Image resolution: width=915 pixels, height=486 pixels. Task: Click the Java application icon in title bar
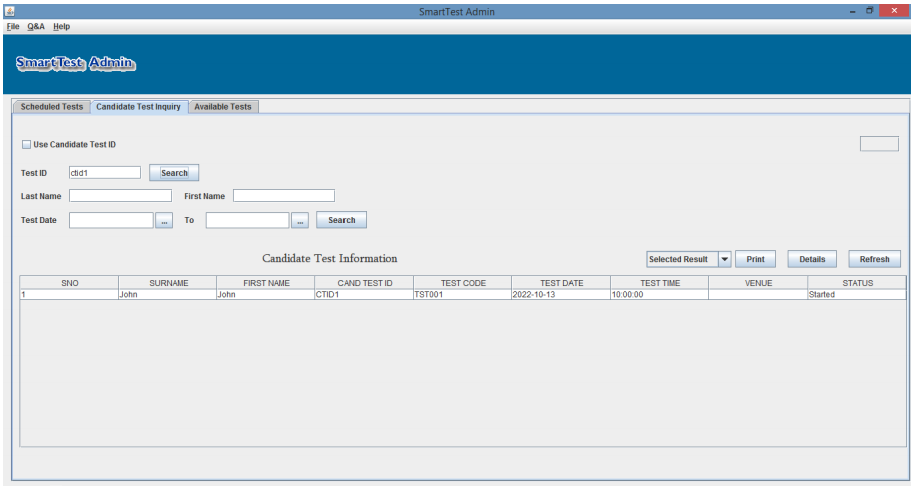click(x=10, y=11)
